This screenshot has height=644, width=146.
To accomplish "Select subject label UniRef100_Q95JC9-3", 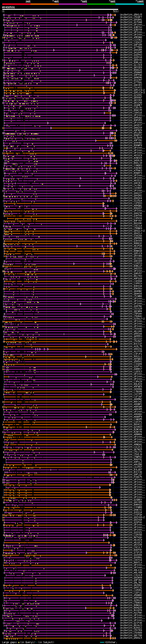I will 133,93.
